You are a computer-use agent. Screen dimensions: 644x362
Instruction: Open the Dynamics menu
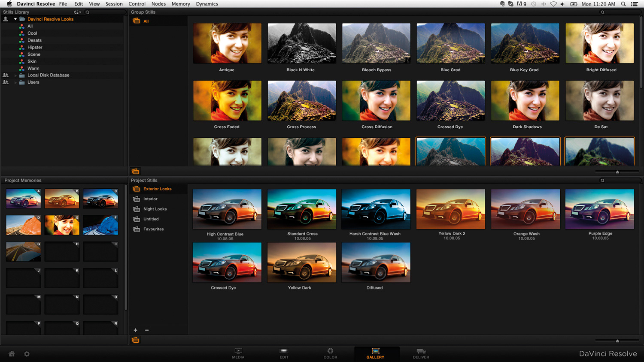[207, 4]
